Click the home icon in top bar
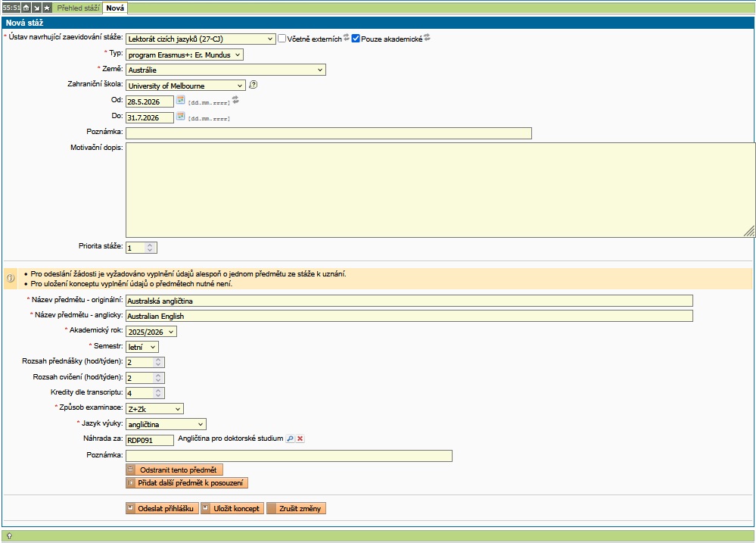This screenshot has height=543, width=756. coord(26,8)
